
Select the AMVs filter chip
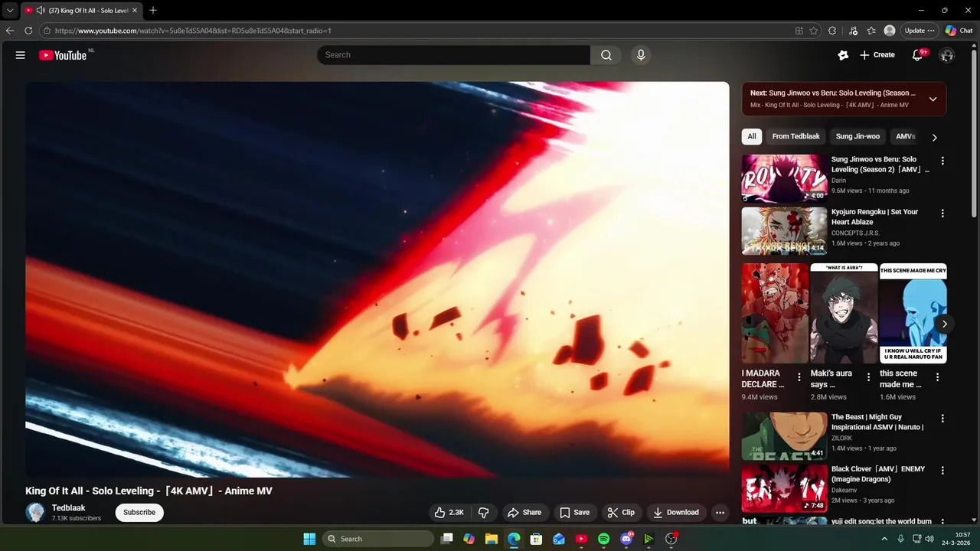pos(905,136)
